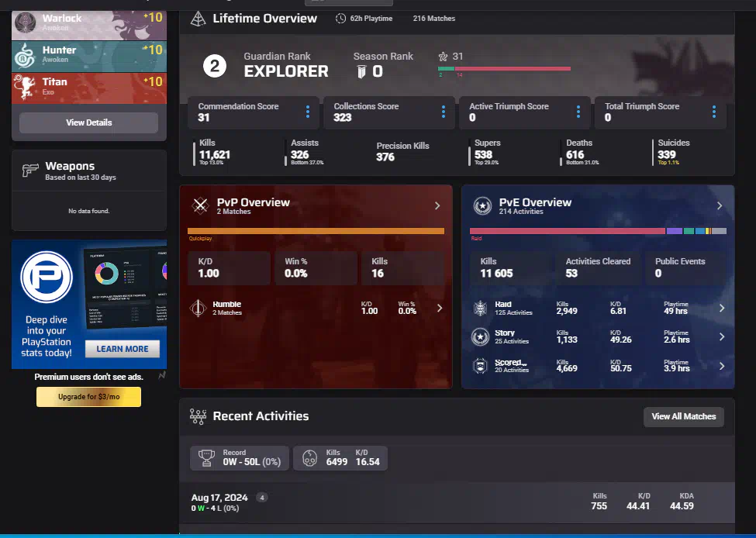Click the PvE Overview emblem icon
Screen dimensions: 756x538
click(483, 206)
